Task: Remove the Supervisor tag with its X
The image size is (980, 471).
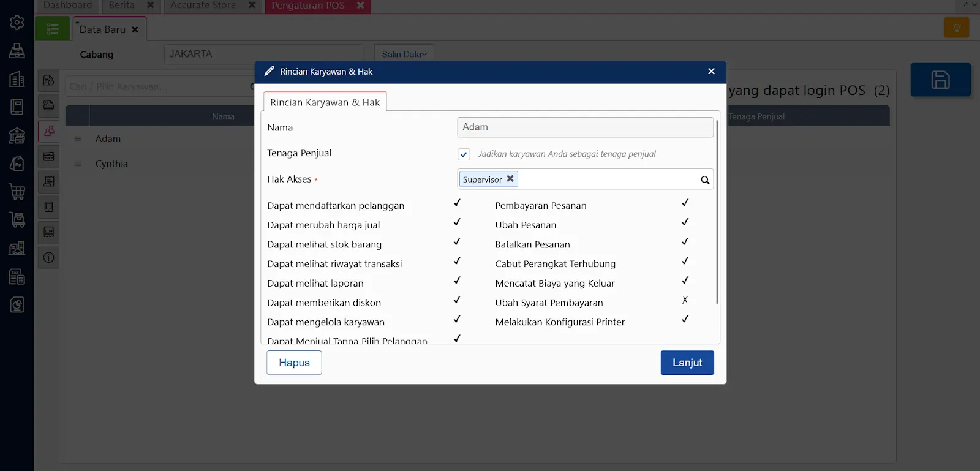Action: pyautogui.click(x=510, y=179)
